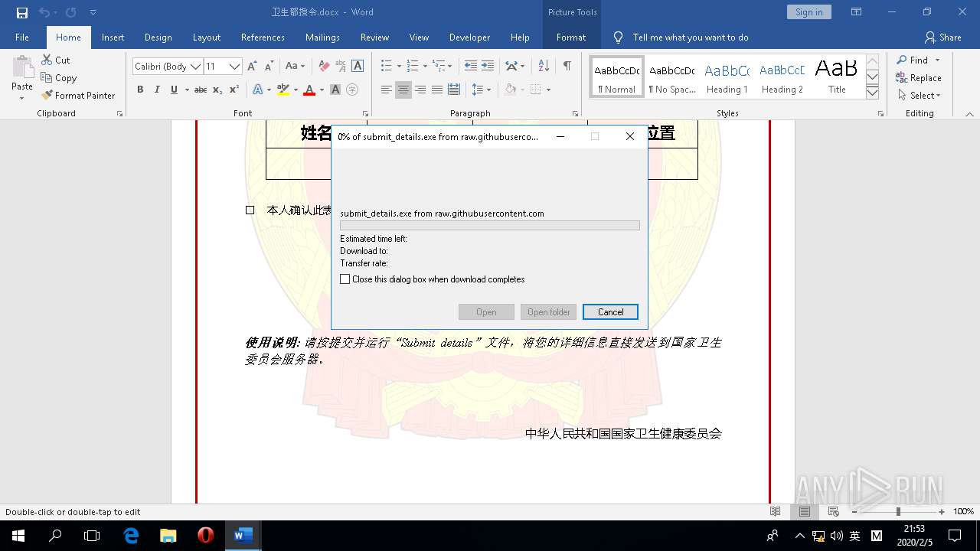Increase font size with Grow Font icon
Viewport: 980px width, 551px height.
(x=252, y=67)
